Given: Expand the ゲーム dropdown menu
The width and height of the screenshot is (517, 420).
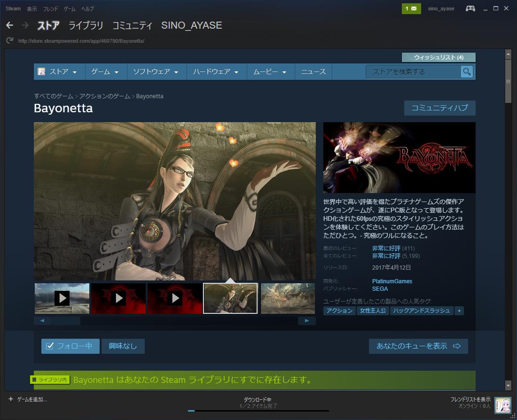Looking at the screenshot, I should click(106, 71).
